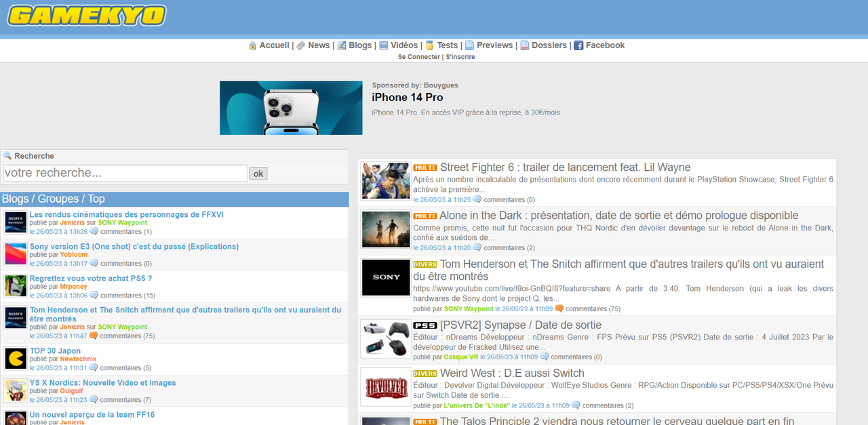Click the Se Connecter link
The width and height of the screenshot is (868, 425).
coord(419,57)
